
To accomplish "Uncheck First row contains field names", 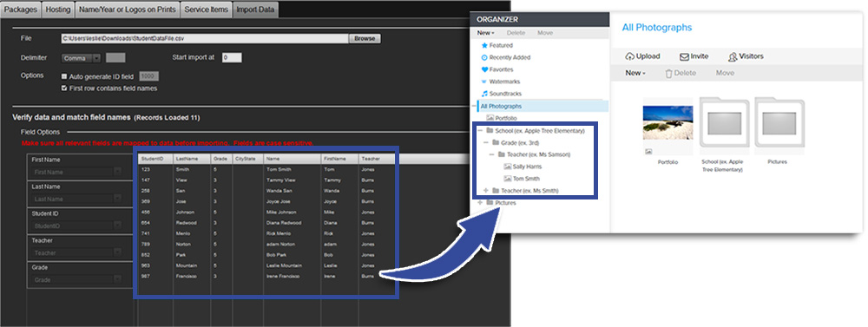I will pos(64,88).
